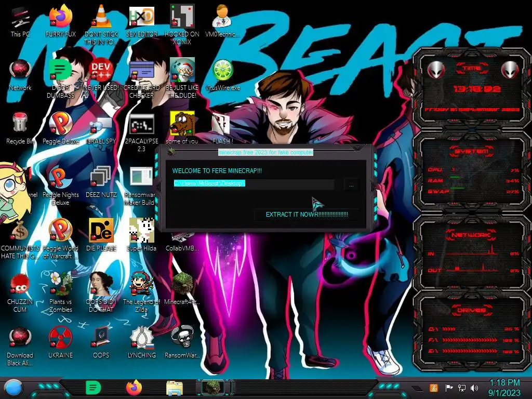The width and height of the screenshot is (532, 399).
Task: Launch Peggle Nights Deluxe shortcut
Action: pyautogui.click(x=60, y=186)
